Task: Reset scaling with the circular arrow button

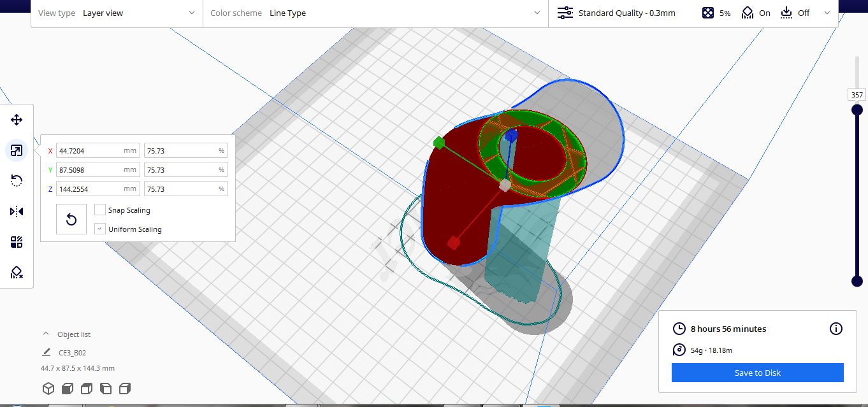Action: pyautogui.click(x=71, y=220)
